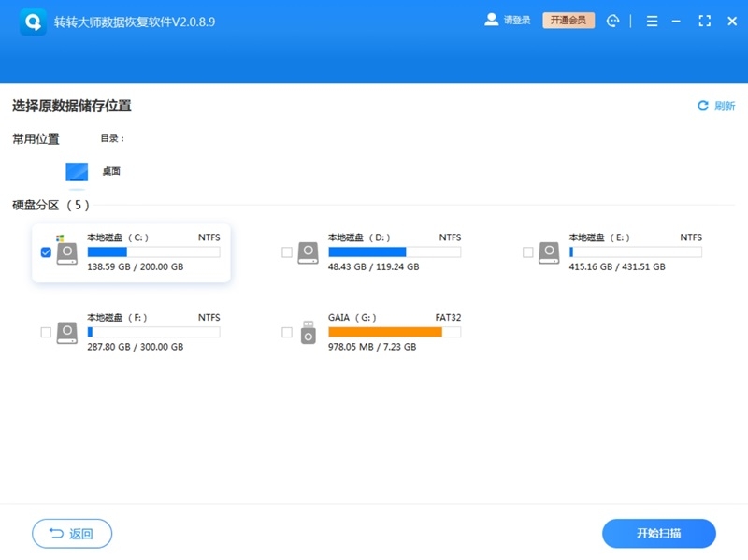
Task: Open the hamburger menu in title bar
Action: coord(652,20)
